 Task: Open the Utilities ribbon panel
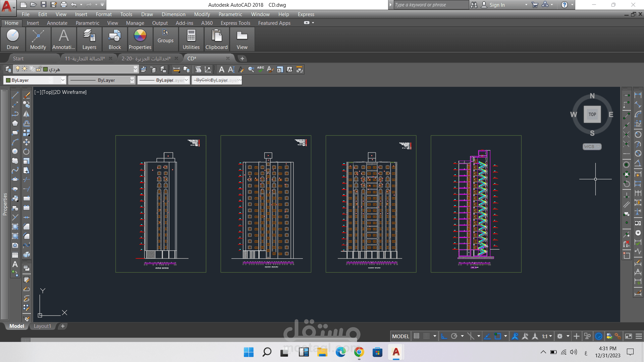pos(191,39)
